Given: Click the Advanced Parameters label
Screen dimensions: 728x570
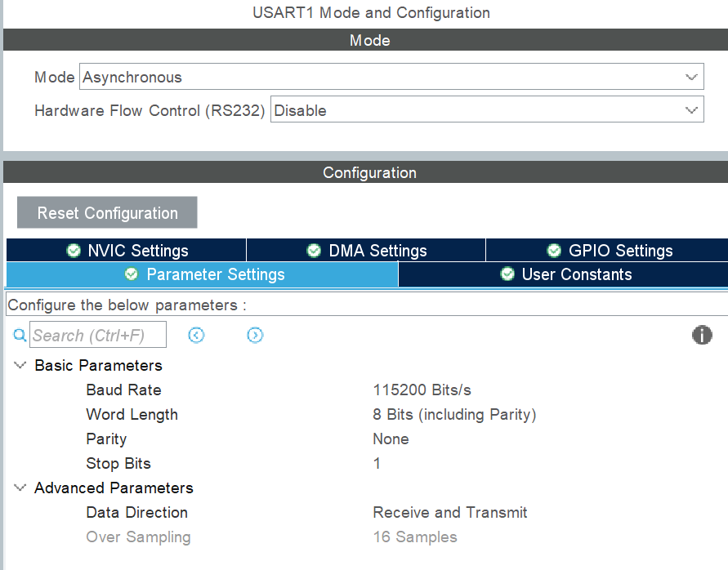Looking at the screenshot, I should (x=114, y=488).
